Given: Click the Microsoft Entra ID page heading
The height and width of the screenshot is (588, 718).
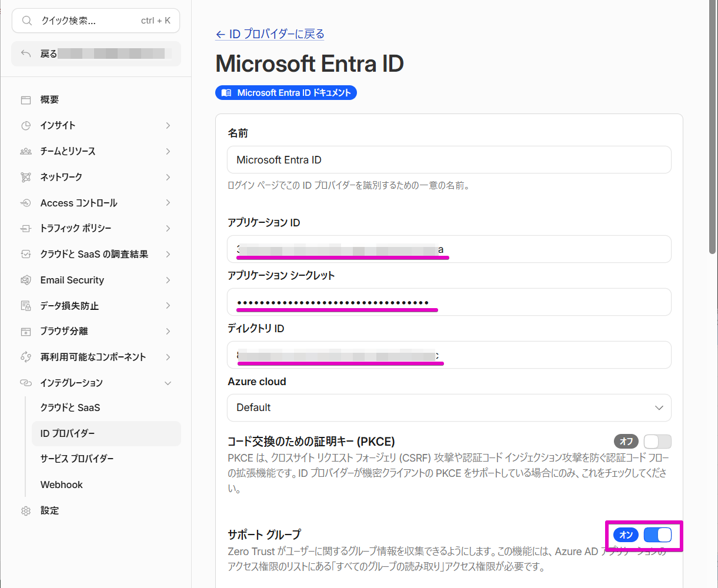Looking at the screenshot, I should coord(309,64).
